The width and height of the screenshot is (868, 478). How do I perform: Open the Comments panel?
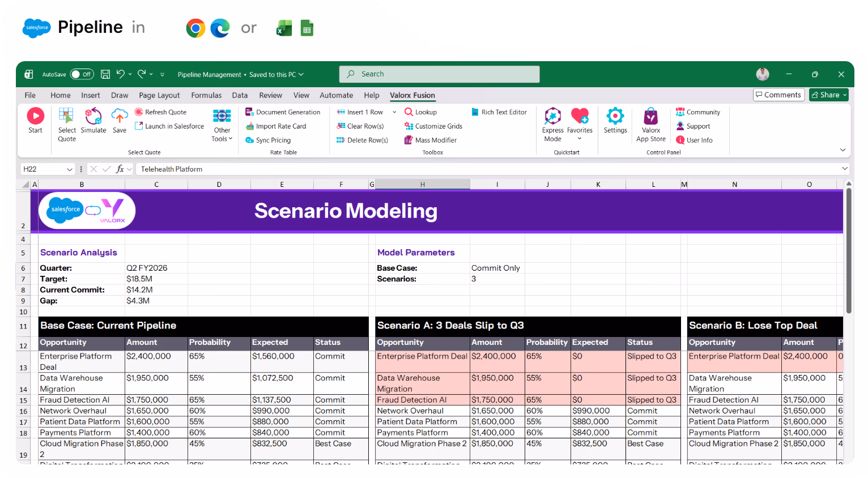(x=778, y=95)
